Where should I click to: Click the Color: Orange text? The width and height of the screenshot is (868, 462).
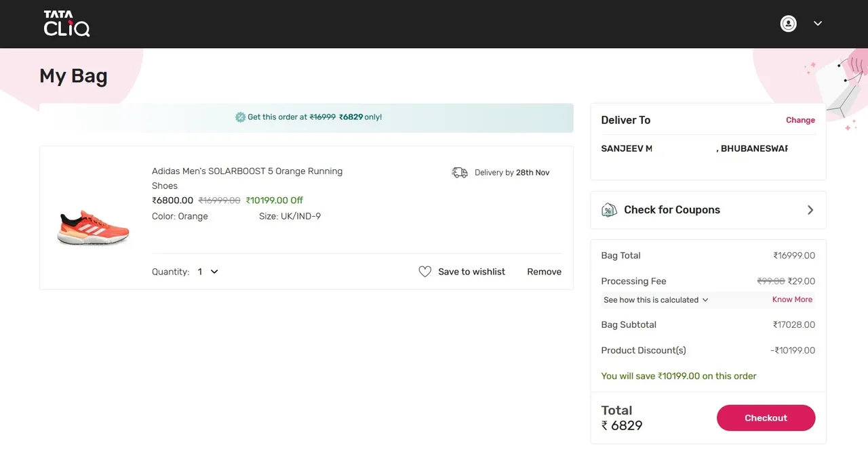180,216
